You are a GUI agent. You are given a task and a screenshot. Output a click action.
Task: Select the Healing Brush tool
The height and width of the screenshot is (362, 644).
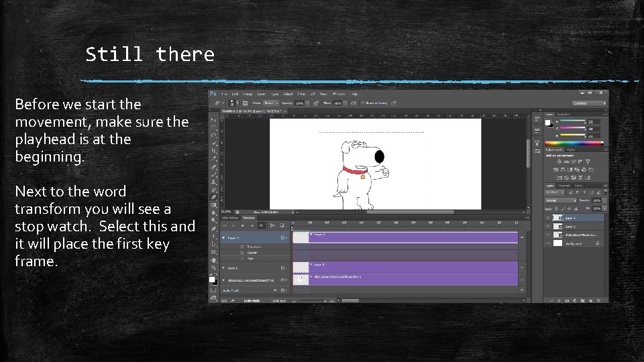click(214, 166)
